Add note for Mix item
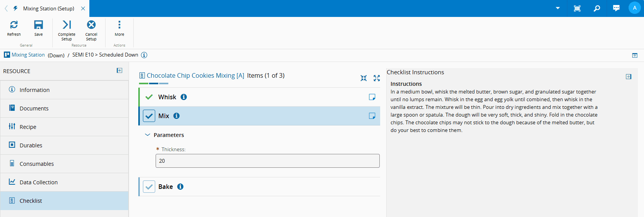 tap(372, 116)
